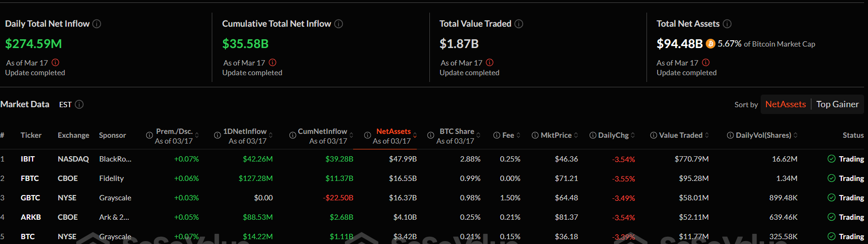Click ARKB market price $81.37

[x=566, y=217]
